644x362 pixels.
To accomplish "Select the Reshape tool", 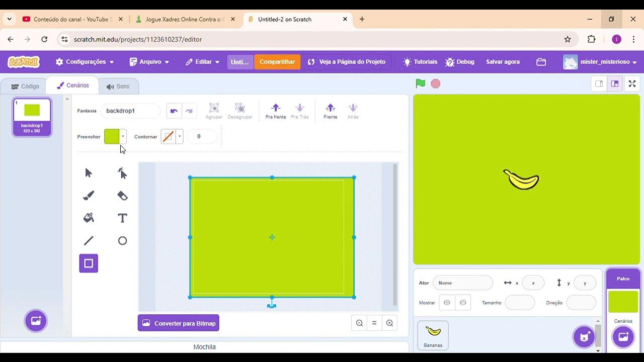I will (x=122, y=173).
